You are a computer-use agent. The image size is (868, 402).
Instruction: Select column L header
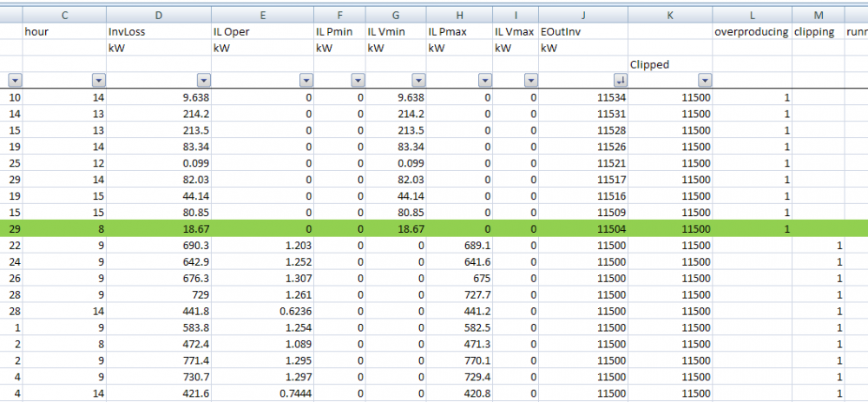[753, 15]
